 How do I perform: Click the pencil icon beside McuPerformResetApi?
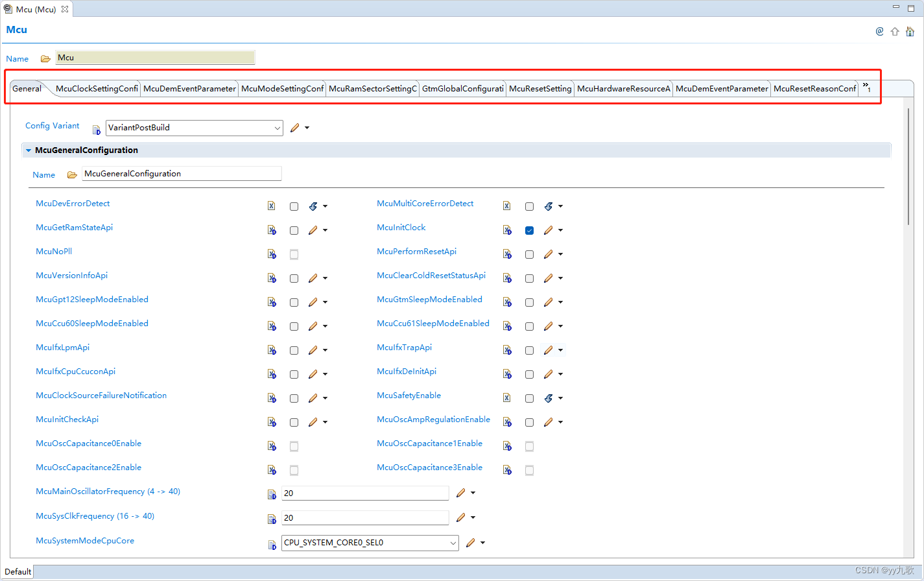pyautogui.click(x=548, y=254)
